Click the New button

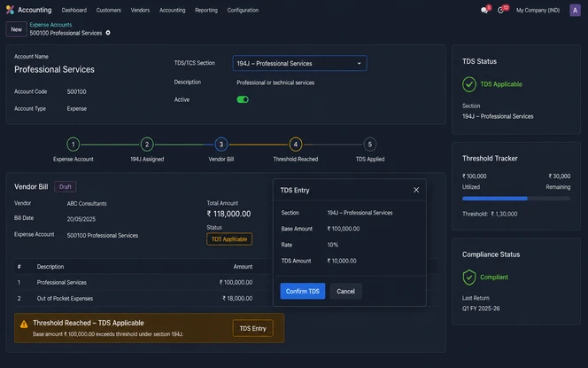(x=16, y=29)
